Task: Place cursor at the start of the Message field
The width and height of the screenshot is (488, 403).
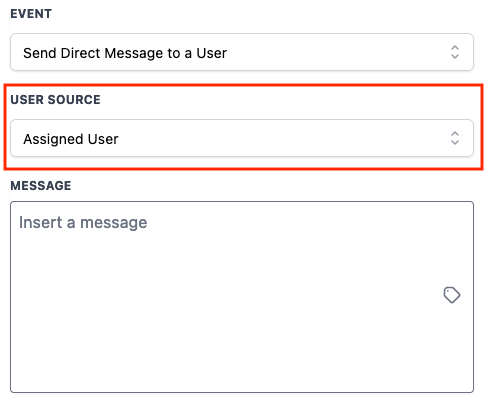Action: (x=20, y=223)
